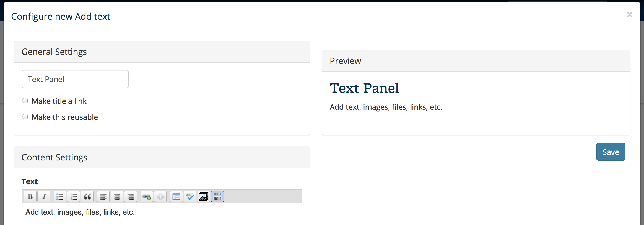
Task: Click the unlink icon in the toolbar
Action: (x=160, y=197)
